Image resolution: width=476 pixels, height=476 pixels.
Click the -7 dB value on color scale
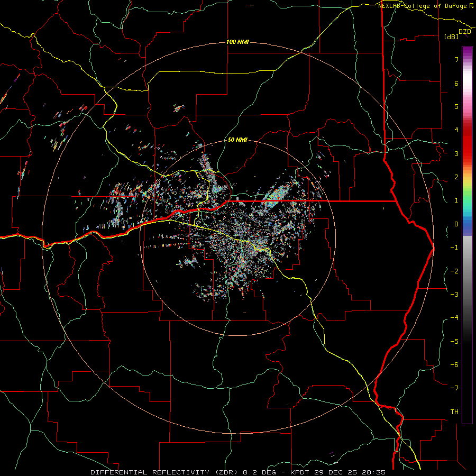click(454, 388)
